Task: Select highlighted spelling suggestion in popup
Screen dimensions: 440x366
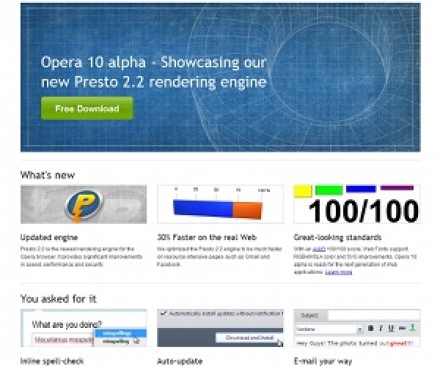Action: 120,333
